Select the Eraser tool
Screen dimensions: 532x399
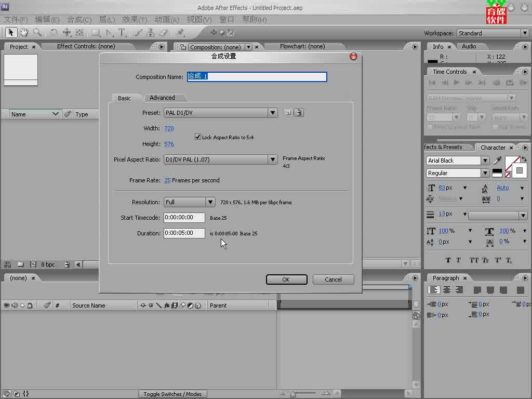[164, 33]
